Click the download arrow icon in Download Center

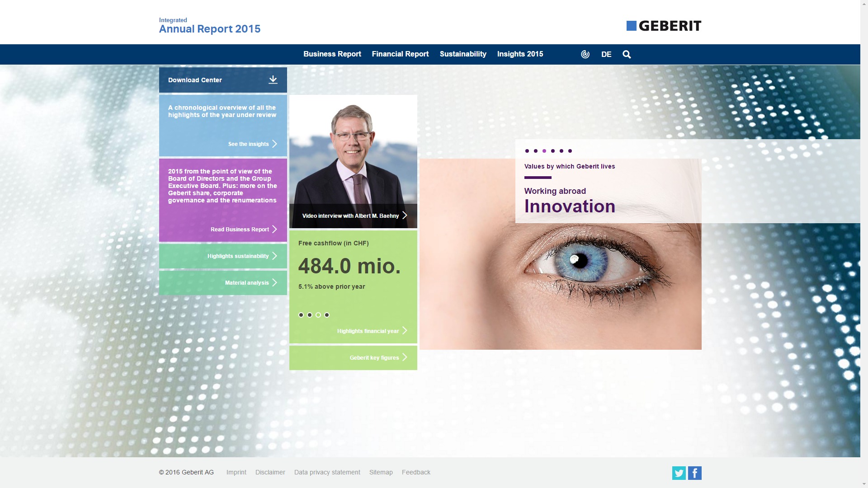[273, 80]
